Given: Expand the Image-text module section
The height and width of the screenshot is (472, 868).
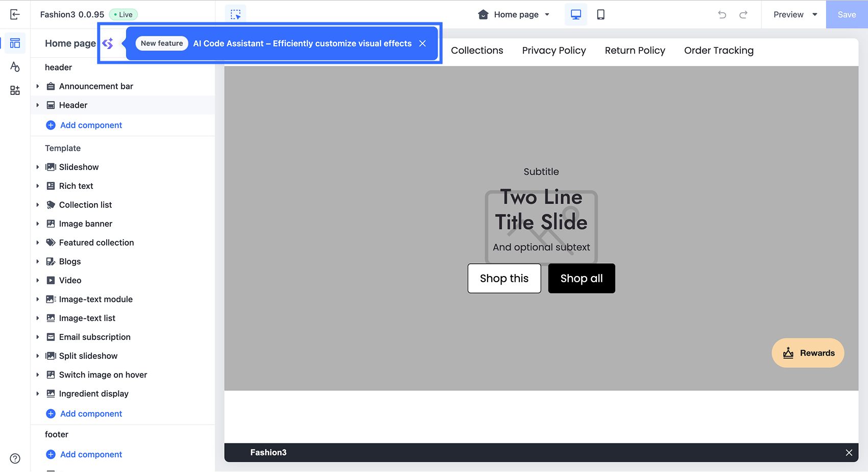Looking at the screenshot, I should tap(37, 299).
